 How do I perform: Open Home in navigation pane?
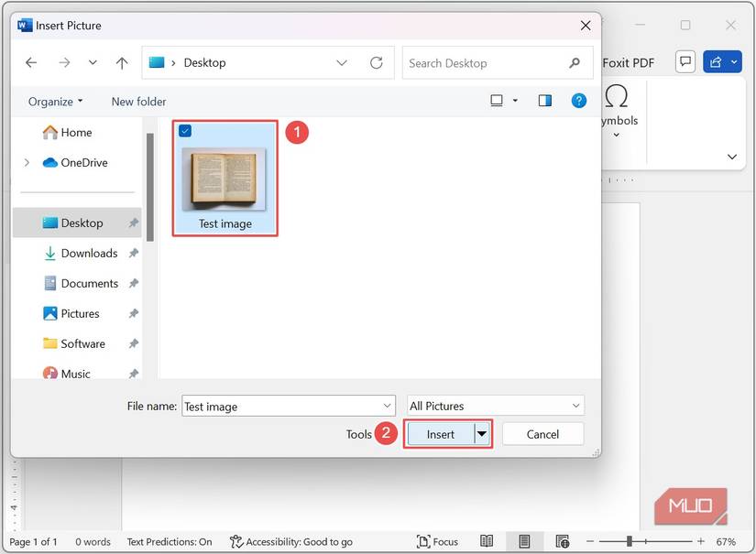coord(67,133)
